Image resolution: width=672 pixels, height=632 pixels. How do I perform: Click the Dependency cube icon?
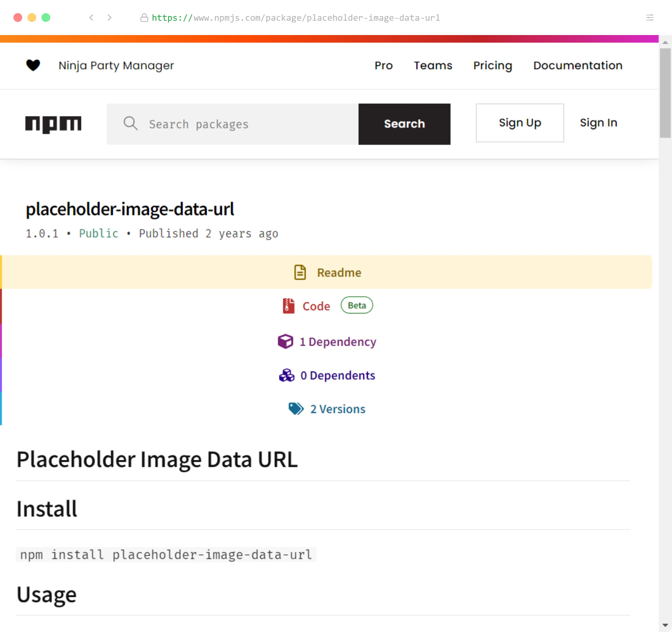(x=286, y=341)
